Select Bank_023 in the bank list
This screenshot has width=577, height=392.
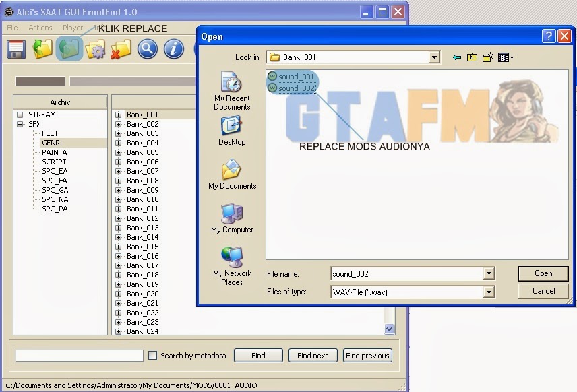143,322
